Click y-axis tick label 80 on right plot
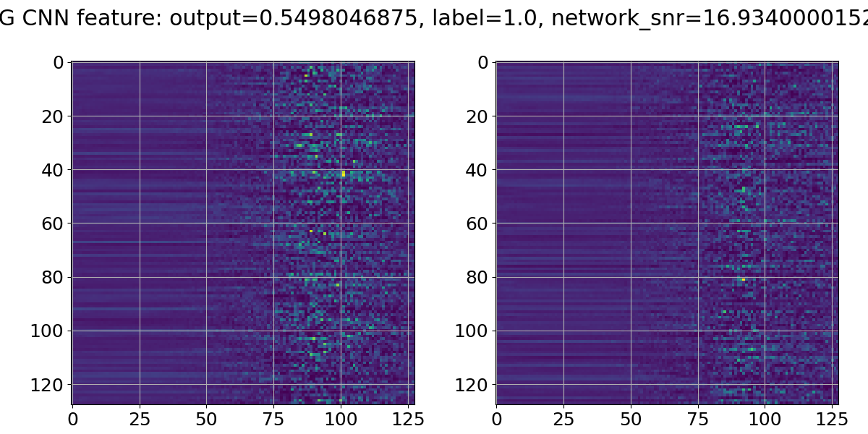The width and height of the screenshot is (868, 434). click(479, 277)
